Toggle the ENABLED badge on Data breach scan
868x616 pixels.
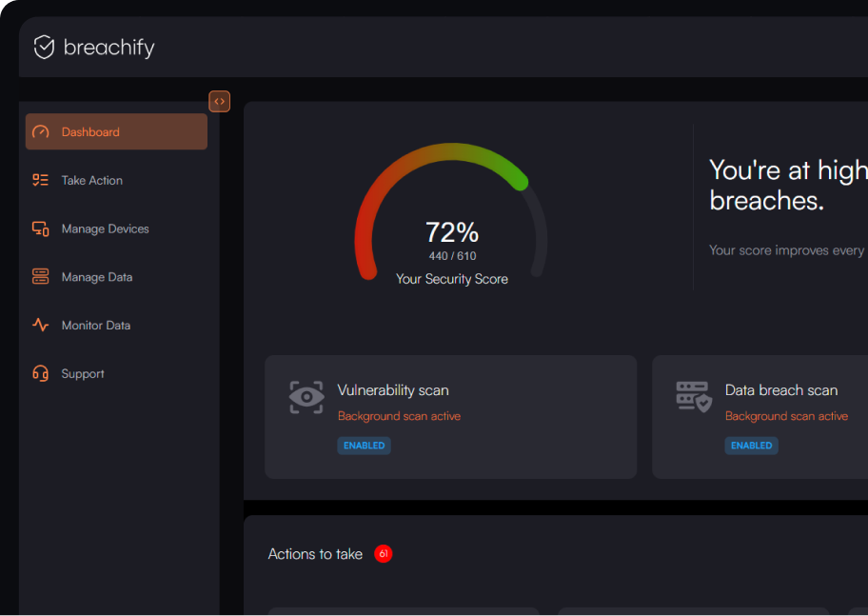point(751,446)
